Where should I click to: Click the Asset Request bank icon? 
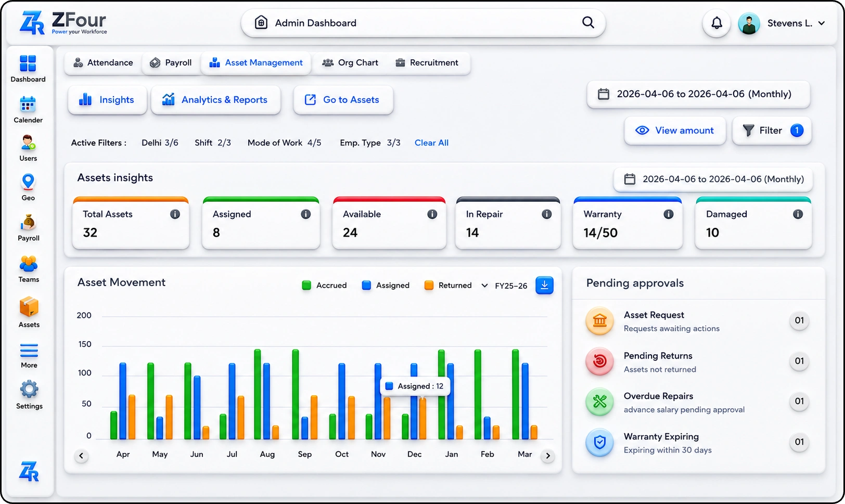599,321
